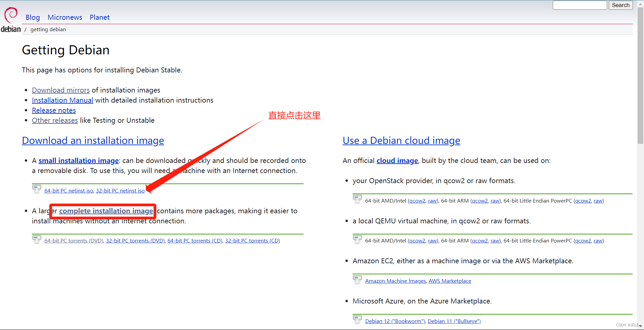The width and height of the screenshot is (644, 330).
Task: Open AWS Marketplace link
Action: [x=450, y=281]
